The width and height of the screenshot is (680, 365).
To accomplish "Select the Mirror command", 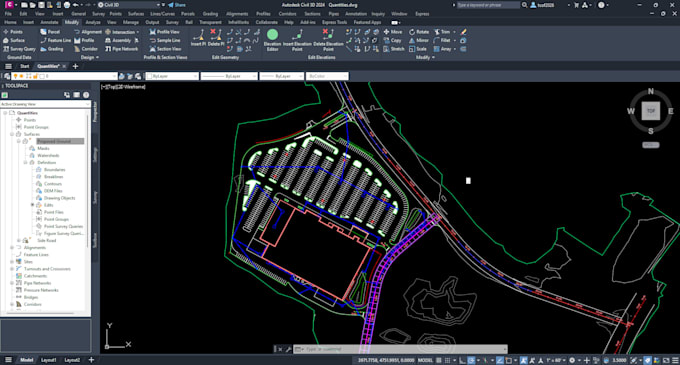I will coord(418,40).
